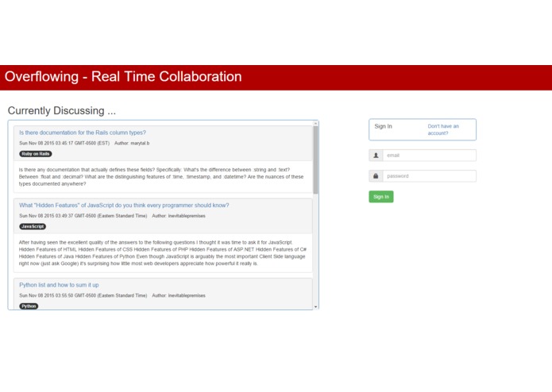
Task: Click the user icon beside email field
Action: click(x=376, y=156)
